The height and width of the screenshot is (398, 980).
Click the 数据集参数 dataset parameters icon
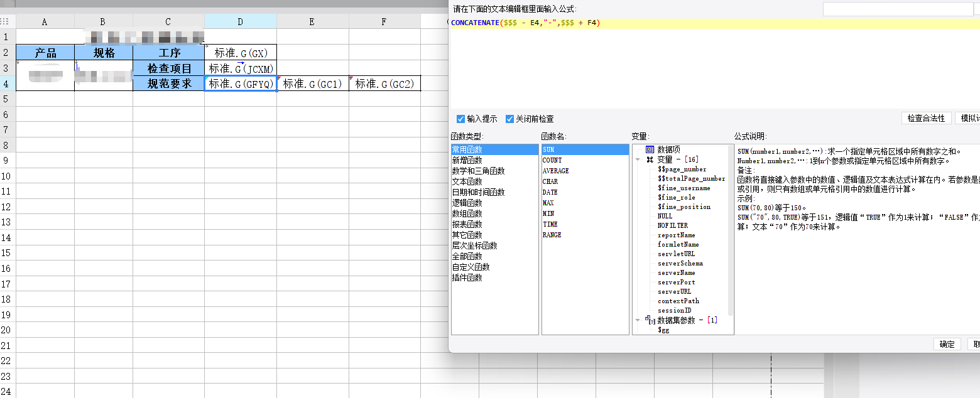651,320
